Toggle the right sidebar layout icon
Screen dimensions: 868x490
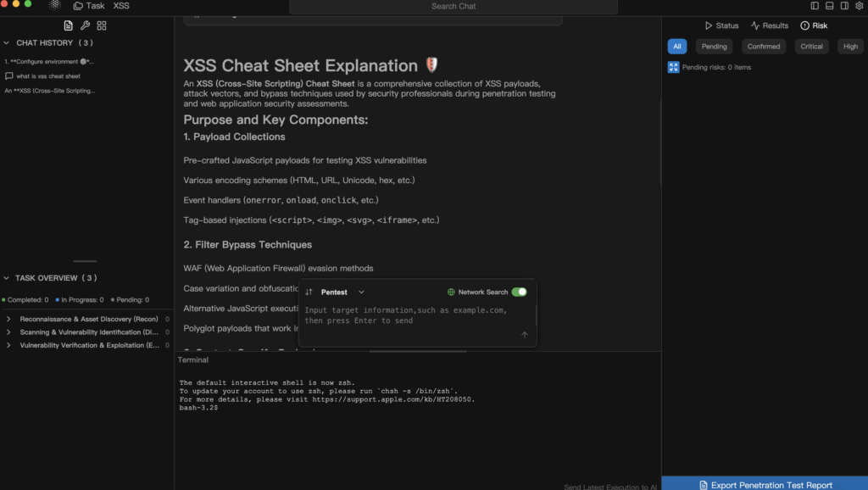point(844,6)
